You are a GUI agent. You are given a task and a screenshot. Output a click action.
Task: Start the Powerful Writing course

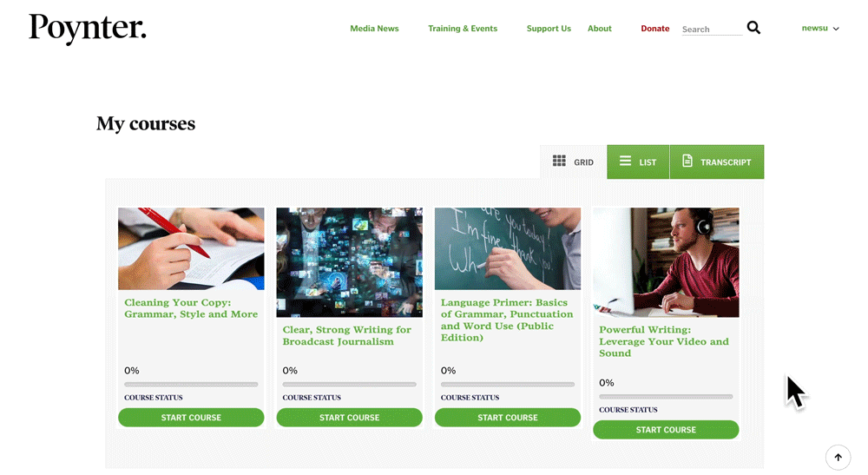(666, 430)
